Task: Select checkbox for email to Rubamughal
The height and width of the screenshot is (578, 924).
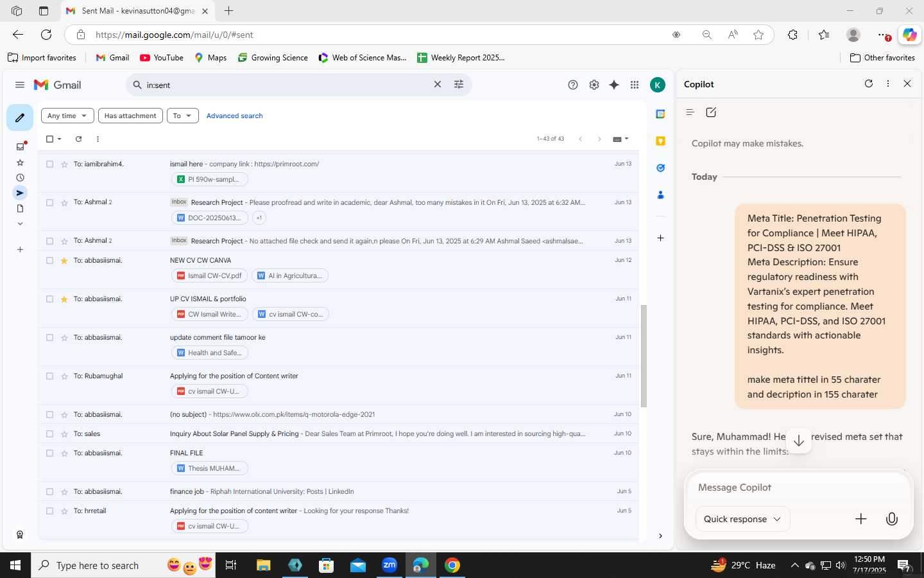Action: [x=49, y=376]
